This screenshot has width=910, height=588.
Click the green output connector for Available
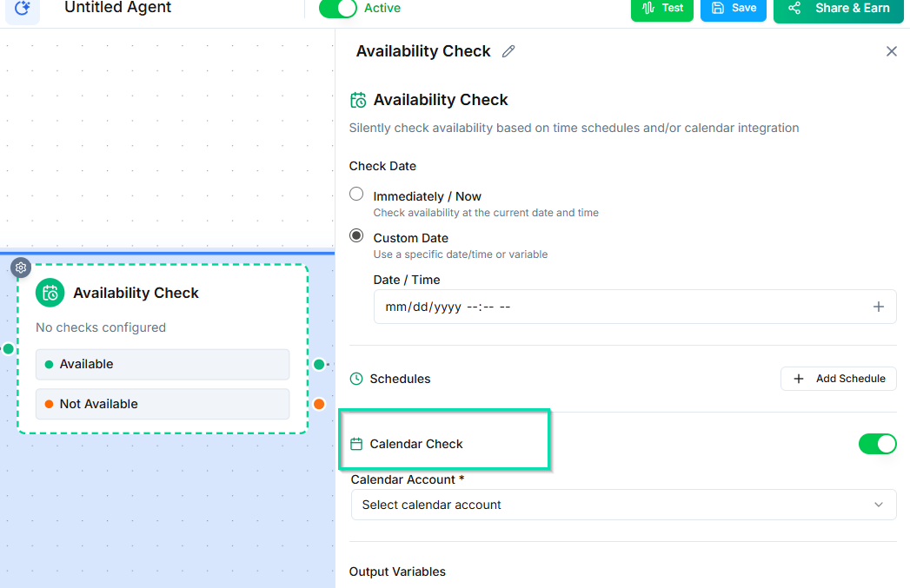[x=319, y=364]
